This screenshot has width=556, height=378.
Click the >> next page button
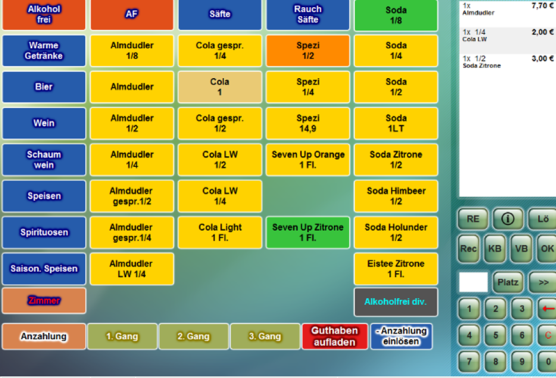tap(543, 282)
